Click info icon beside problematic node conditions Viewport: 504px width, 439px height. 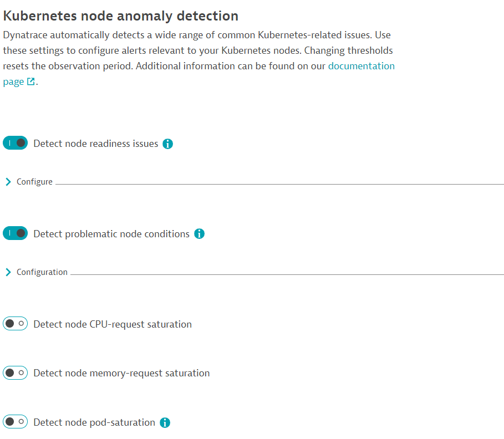pos(200,234)
